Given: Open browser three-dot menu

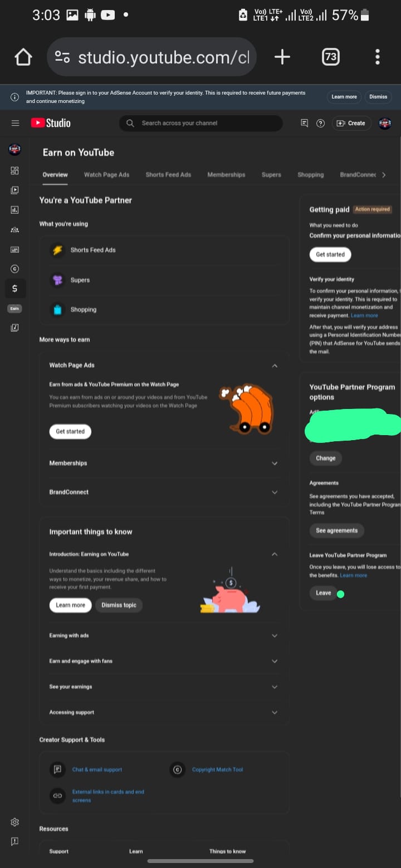Looking at the screenshot, I should point(378,57).
